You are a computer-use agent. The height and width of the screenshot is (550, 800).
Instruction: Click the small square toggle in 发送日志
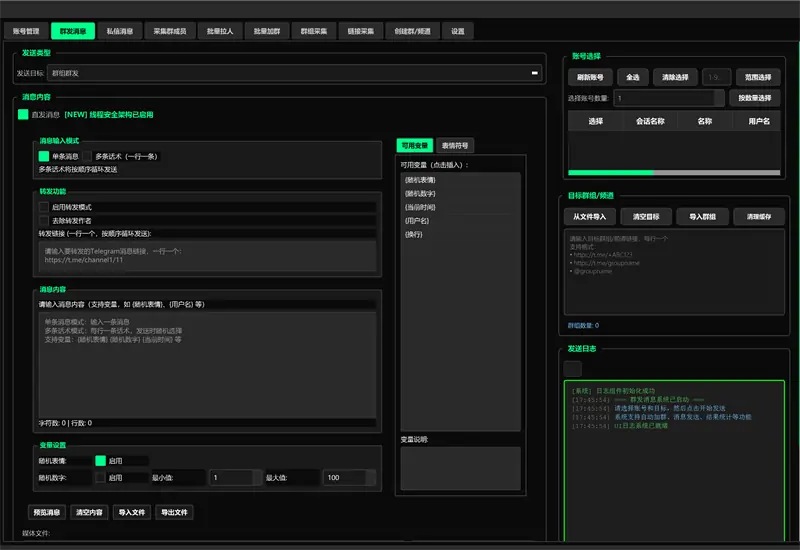click(572, 368)
